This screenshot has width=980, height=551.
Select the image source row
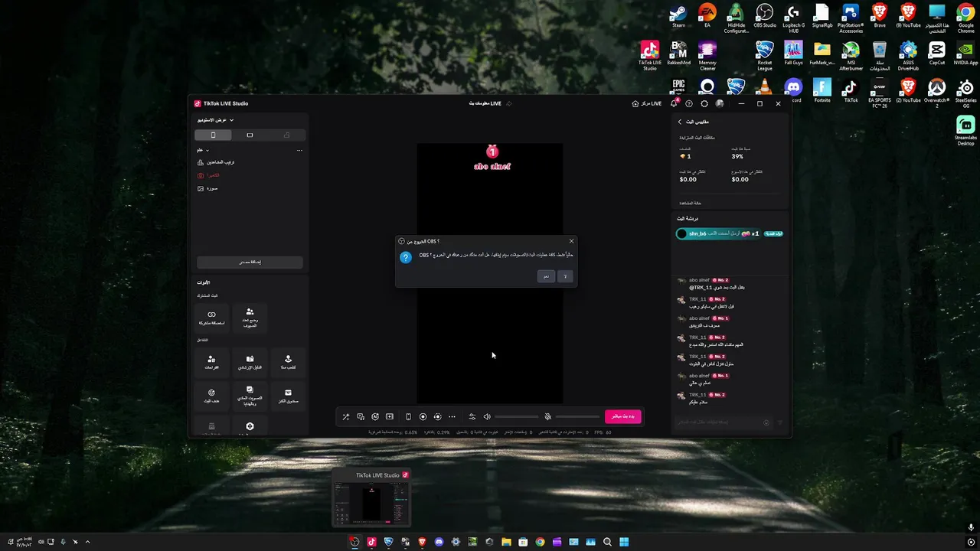(250, 188)
